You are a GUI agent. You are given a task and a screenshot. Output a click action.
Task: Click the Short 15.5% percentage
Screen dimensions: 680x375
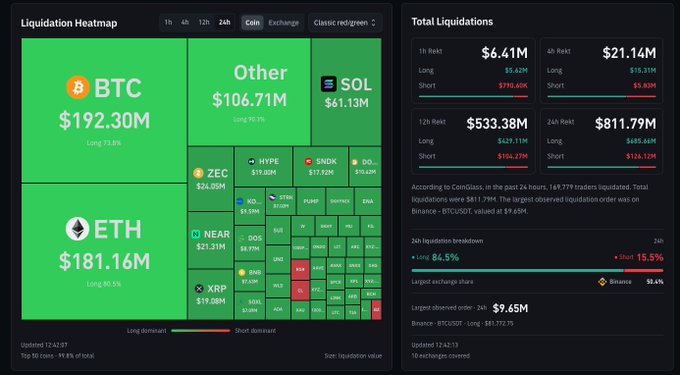coord(650,258)
